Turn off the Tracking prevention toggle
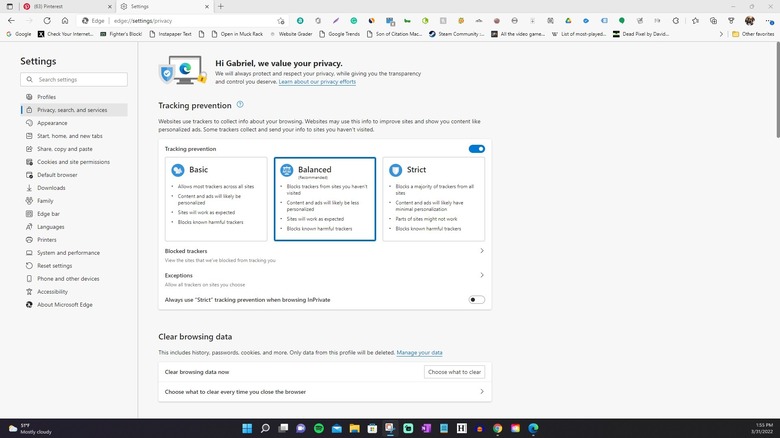Viewport: 780px width, 438px height. (x=477, y=149)
